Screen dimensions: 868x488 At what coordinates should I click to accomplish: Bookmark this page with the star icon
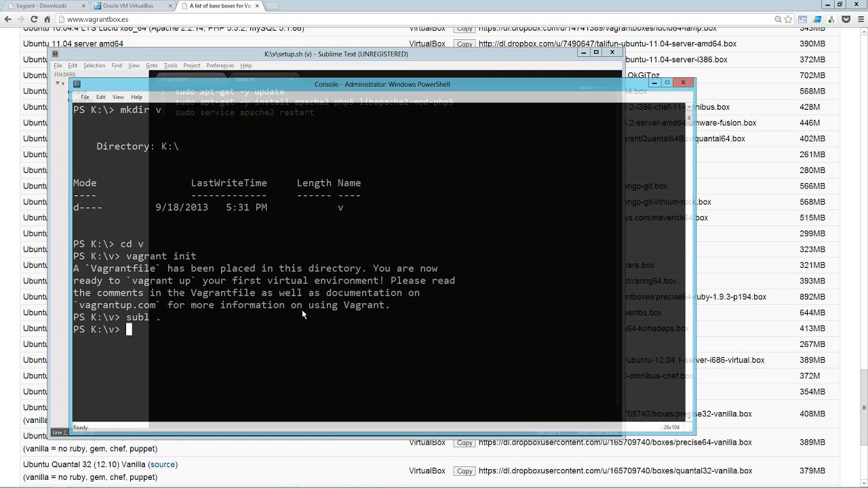pyautogui.click(x=787, y=20)
